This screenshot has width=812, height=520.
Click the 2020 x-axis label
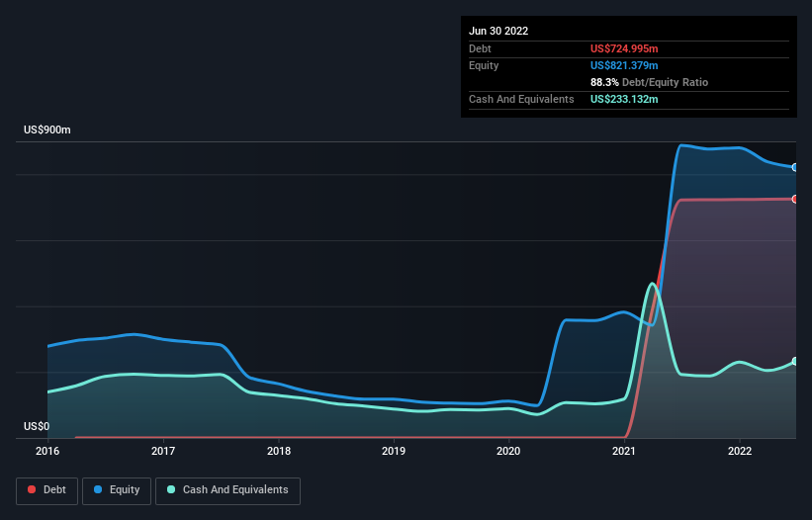(x=508, y=451)
